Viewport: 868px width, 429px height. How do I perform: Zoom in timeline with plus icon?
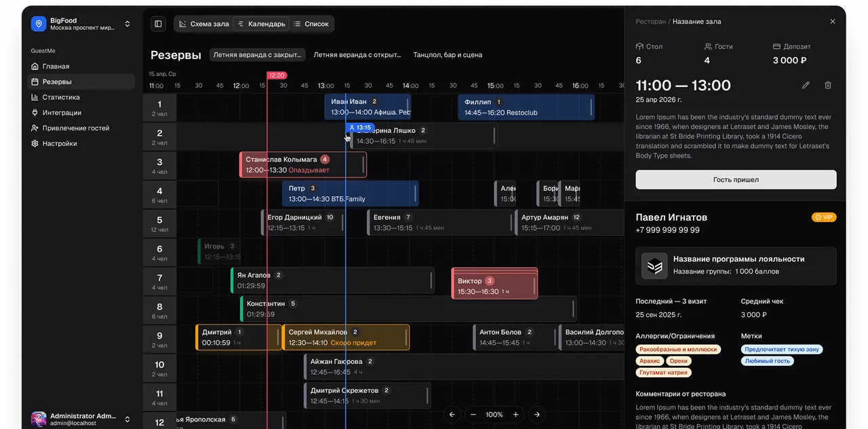coord(515,415)
